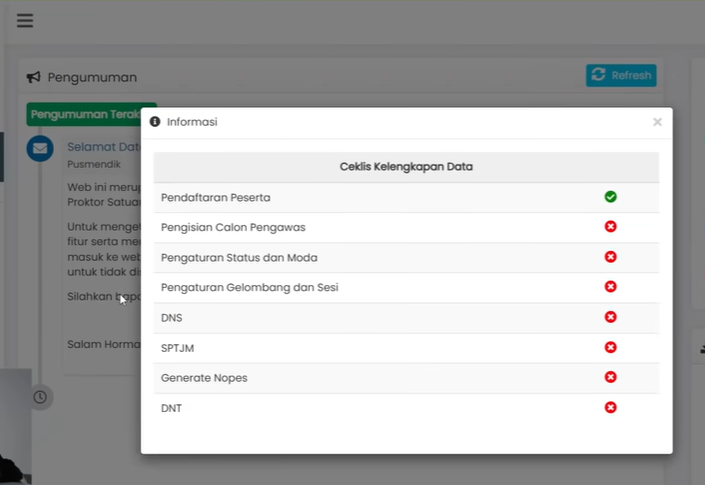Click the Pengisian Calon Pengawas row label
Screen dimensions: 705x485
coord(233,228)
